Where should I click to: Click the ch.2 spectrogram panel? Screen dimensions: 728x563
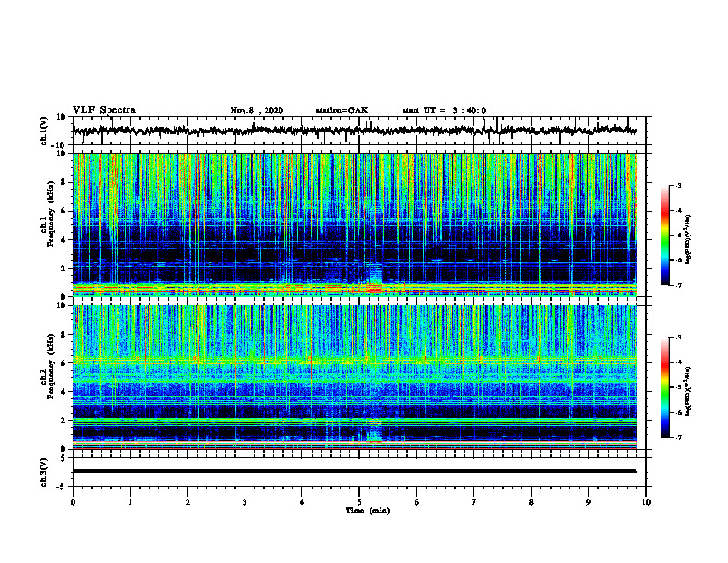[x=355, y=377]
